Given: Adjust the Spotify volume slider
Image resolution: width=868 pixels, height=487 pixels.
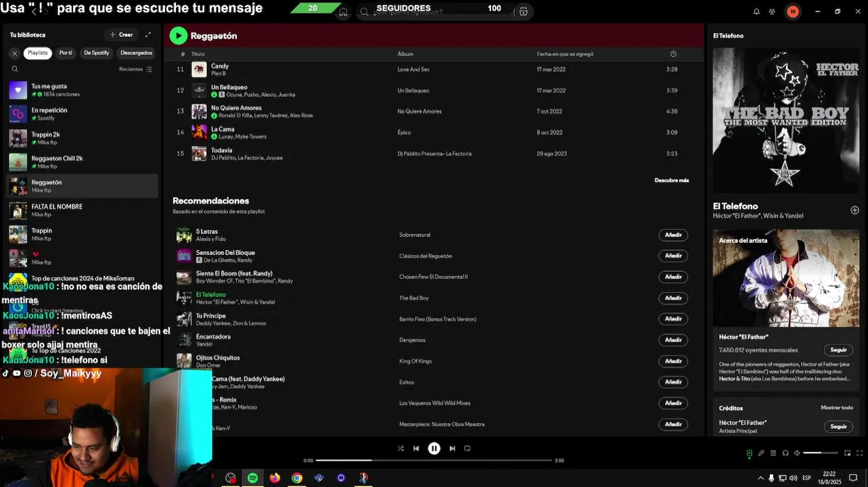Looking at the screenshot, I should coord(821,453).
